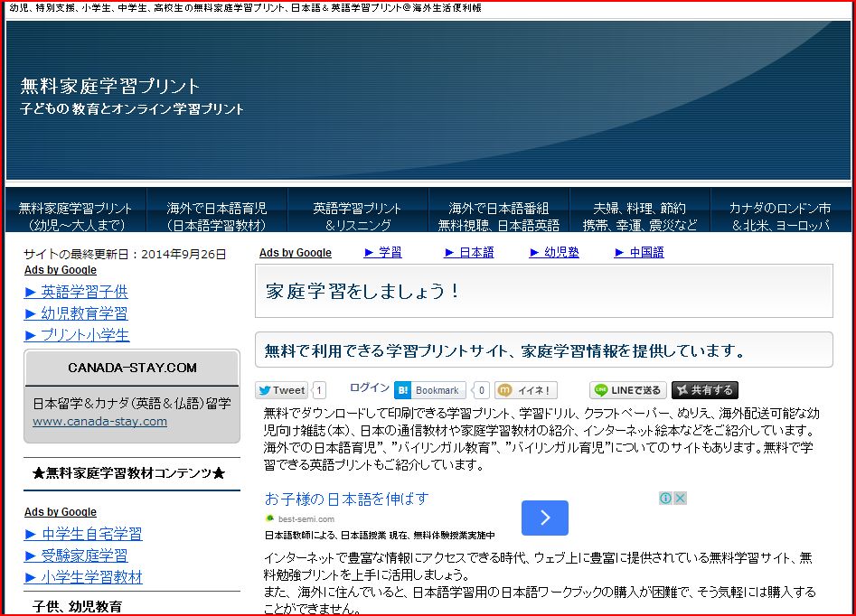
Task: Click Ads by Google label above 中学生自宅学習
Action: [x=61, y=512]
